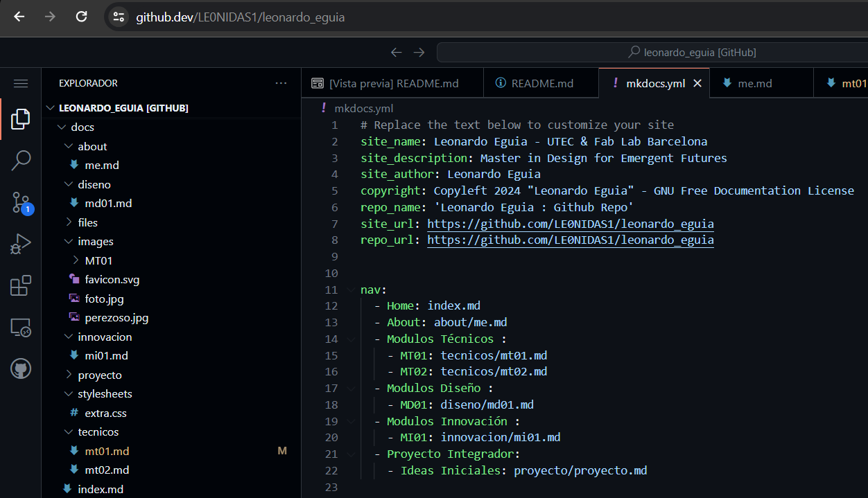Open md01.md in the explorer

tap(108, 204)
